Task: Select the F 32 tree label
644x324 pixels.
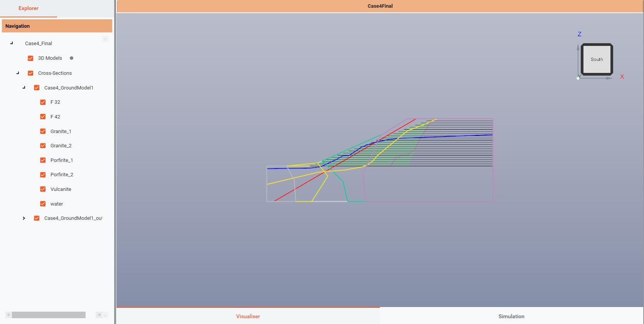Action: click(x=55, y=102)
